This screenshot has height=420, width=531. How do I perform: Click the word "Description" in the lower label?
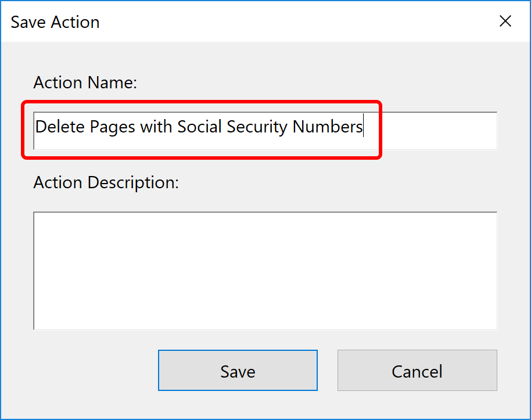tap(132, 182)
